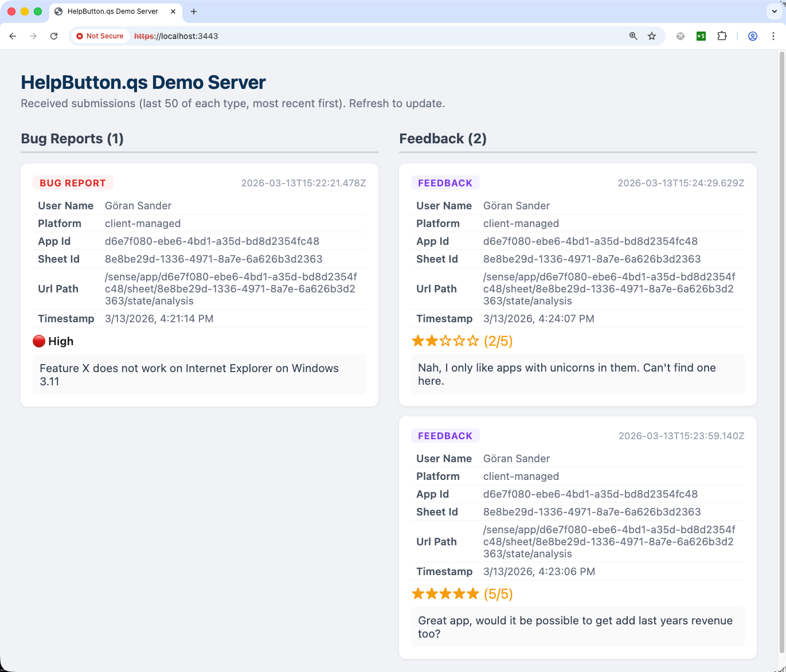
Task: Click the FEEDBACK badge on the top card
Action: 445,183
